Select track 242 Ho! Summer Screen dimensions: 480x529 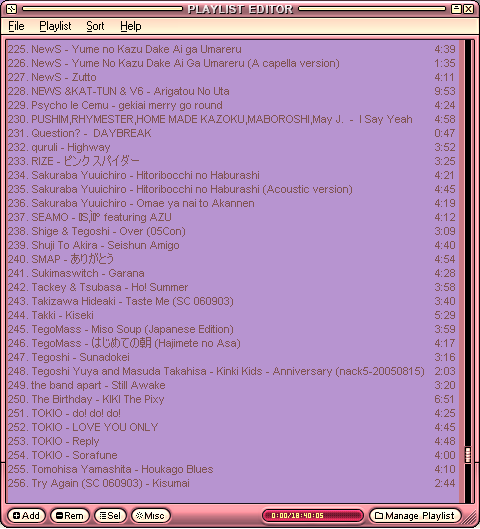pyautogui.click(x=232, y=287)
